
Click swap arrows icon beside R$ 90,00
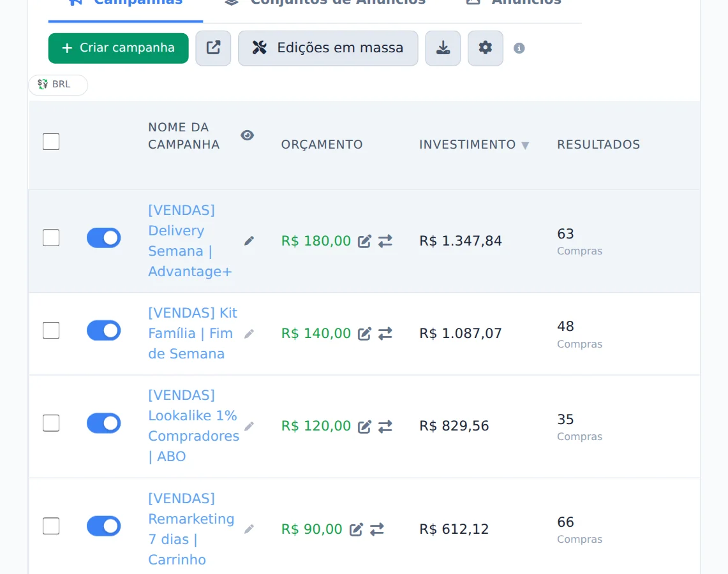pyautogui.click(x=377, y=529)
